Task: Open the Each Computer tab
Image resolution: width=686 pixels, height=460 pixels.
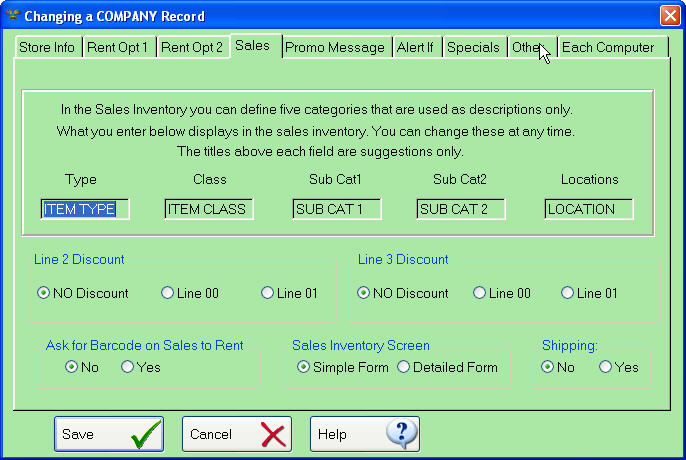Action: point(608,47)
